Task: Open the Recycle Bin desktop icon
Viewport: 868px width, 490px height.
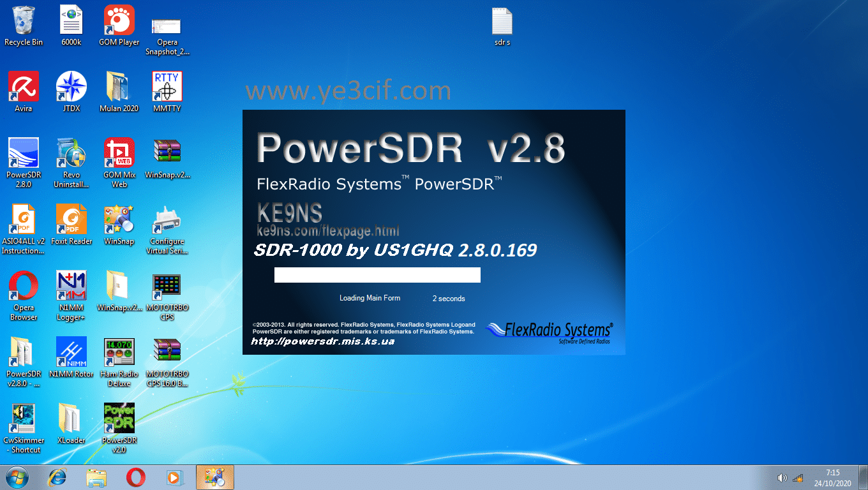Action: pos(24,26)
